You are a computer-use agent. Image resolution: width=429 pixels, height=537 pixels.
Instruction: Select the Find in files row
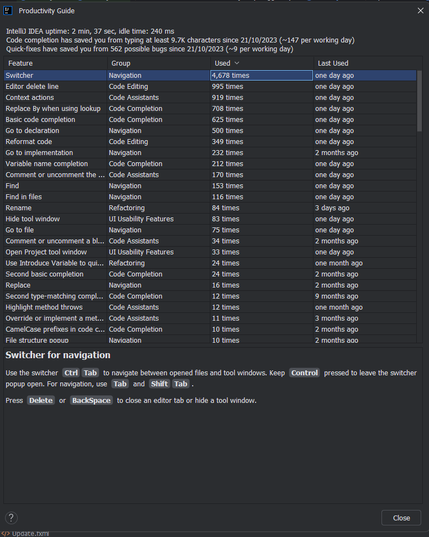210,197
